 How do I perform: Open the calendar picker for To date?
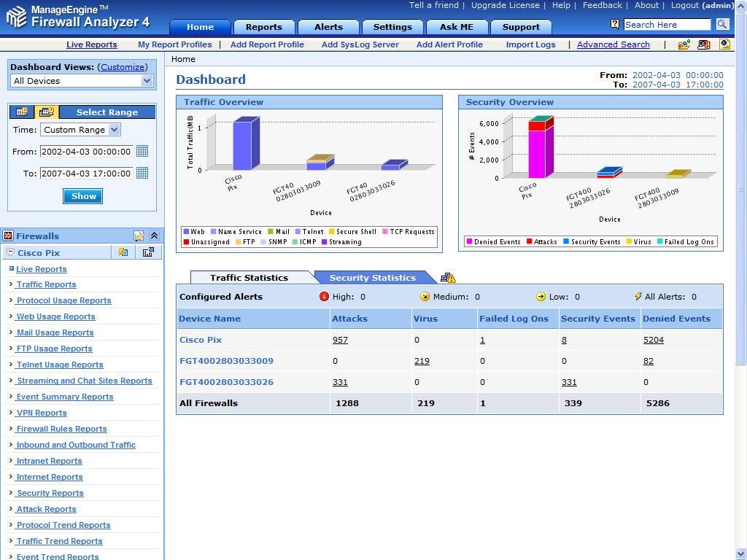pyautogui.click(x=142, y=173)
